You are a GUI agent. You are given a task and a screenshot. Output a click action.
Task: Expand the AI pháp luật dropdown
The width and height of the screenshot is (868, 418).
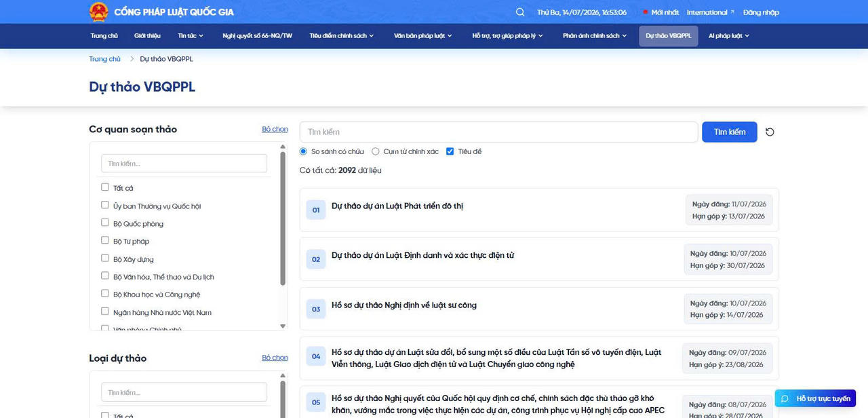pos(729,36)
